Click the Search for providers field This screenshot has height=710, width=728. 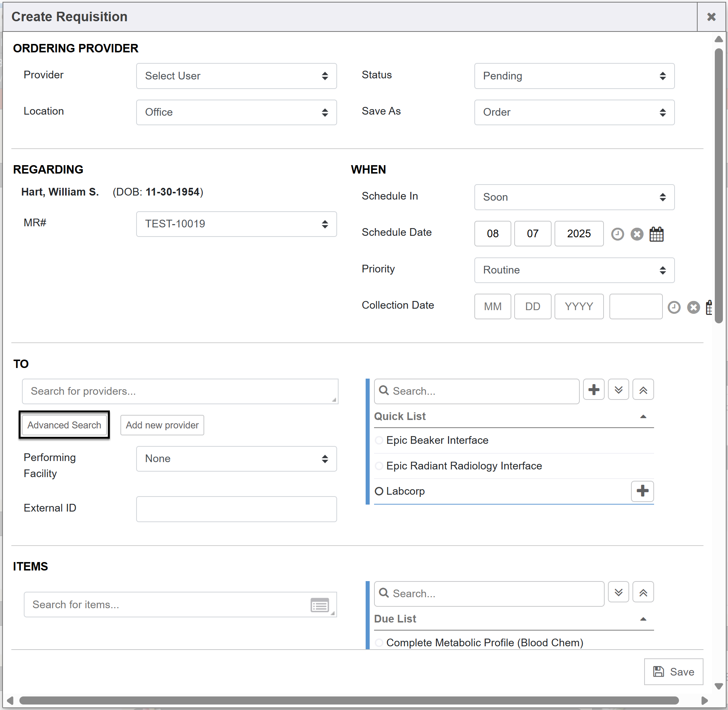[180, 391]
